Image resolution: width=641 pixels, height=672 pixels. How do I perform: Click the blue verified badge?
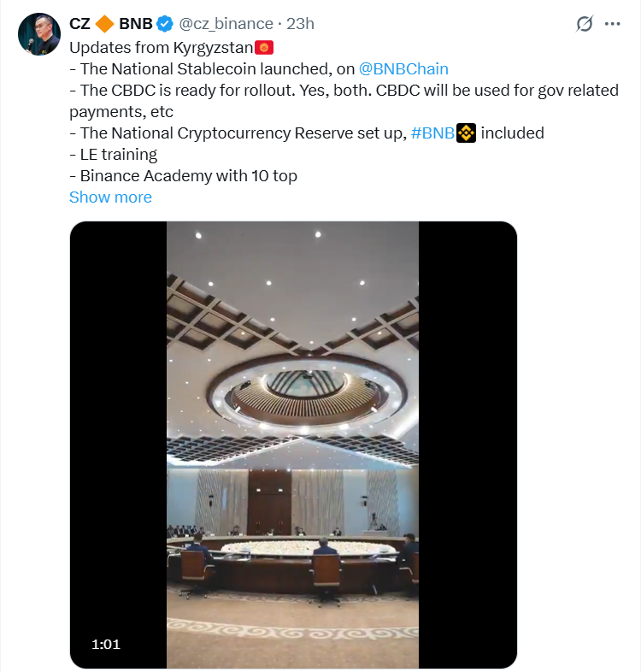[166, 24]
